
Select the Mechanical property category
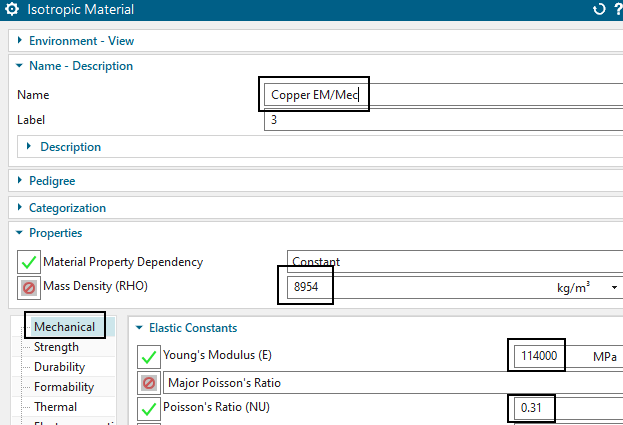point(65,327)
